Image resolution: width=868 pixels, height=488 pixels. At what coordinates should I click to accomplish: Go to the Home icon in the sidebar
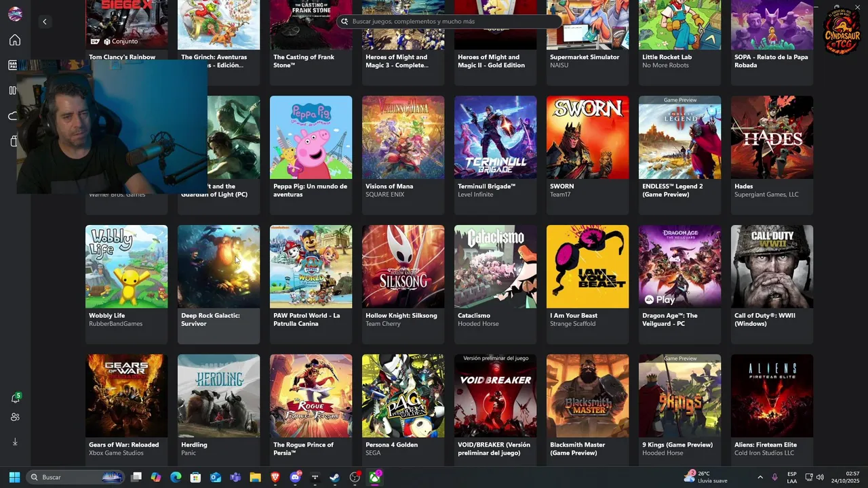pos(14,40)
